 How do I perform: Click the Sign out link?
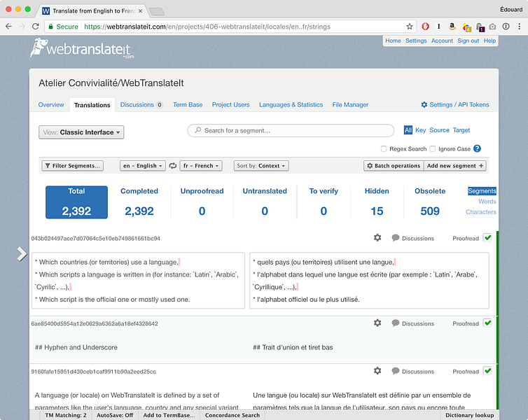tap(468, 41)
